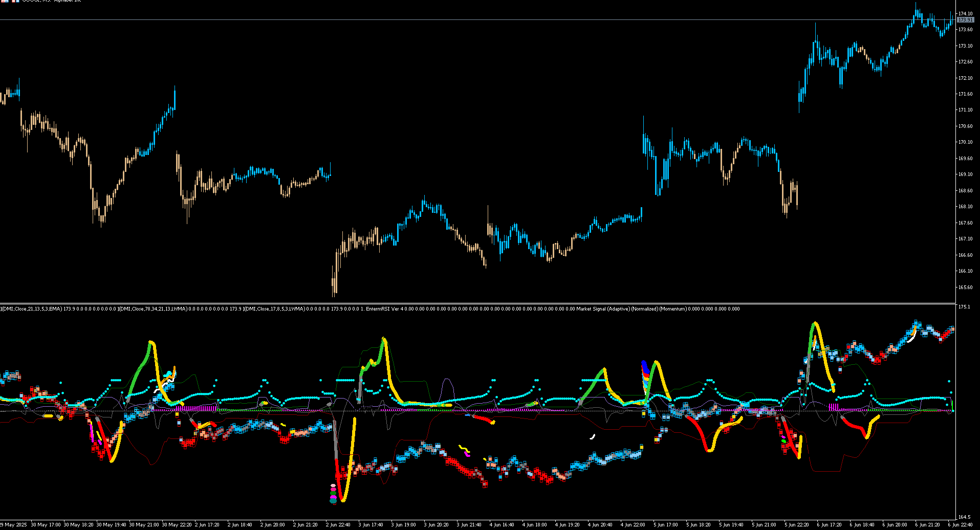This screenshot has width=980, height=530.
Task: Click the 170.10 price scale label
Action: pos(965,142)
